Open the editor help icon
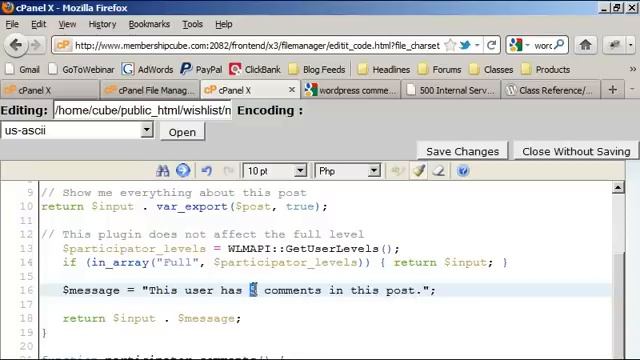The image size is (640, 360). click(x=463, y=171)
